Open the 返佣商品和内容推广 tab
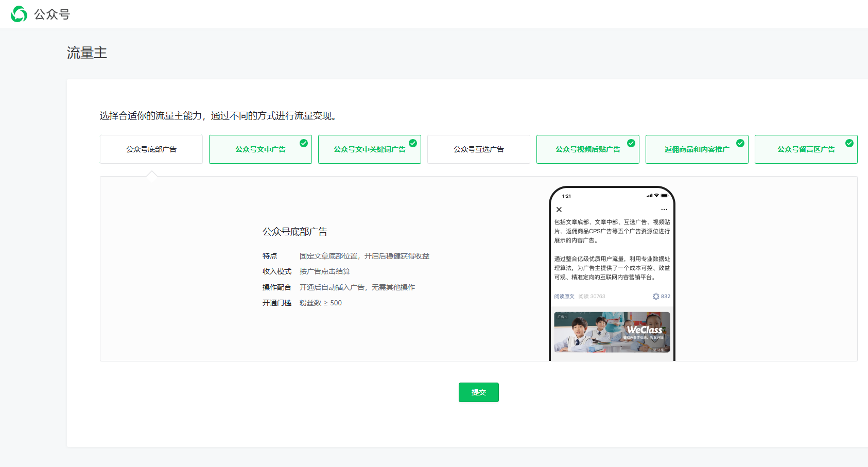Image resolution: width=868 pixels, height=467 pixels. (697, 149)
